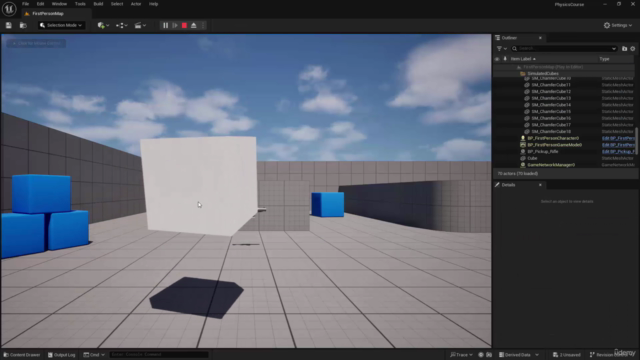Open the Content Browser toolbar icon beside Save
This screenshot has width=640, height=360.
click(x=23, y=25)
